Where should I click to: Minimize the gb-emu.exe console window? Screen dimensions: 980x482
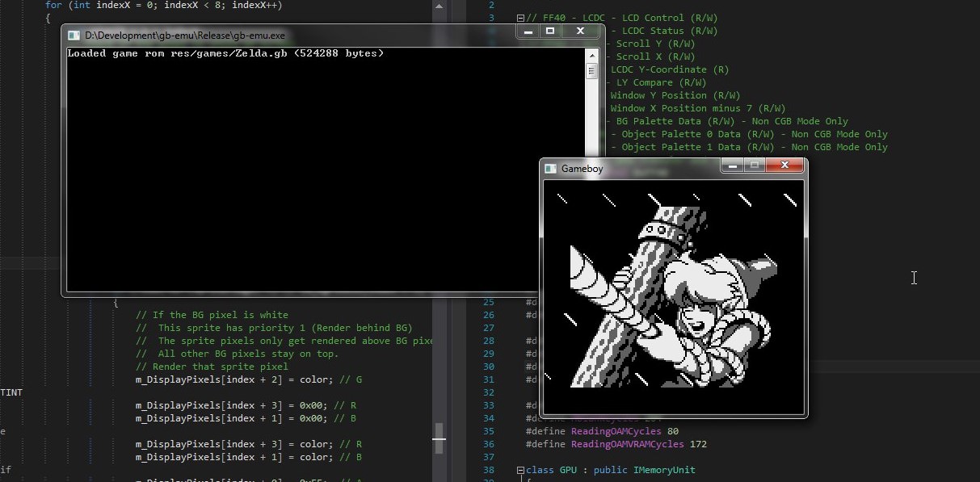[528, 31]
